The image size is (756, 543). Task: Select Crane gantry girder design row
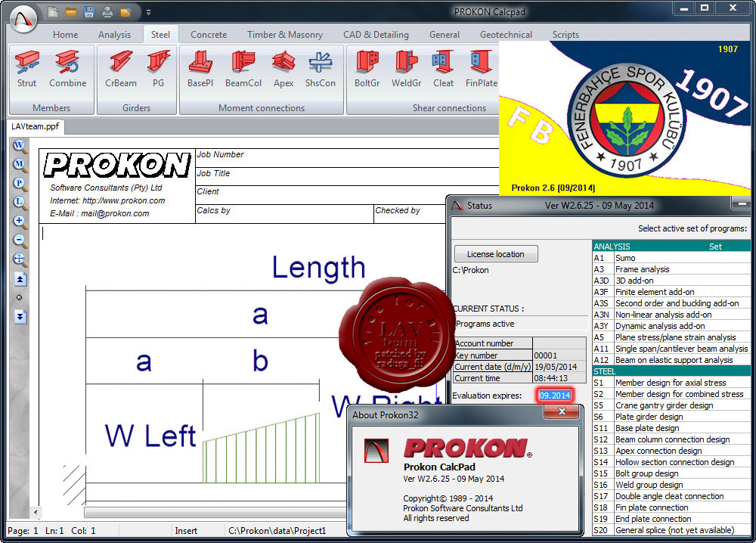(671, 405)
